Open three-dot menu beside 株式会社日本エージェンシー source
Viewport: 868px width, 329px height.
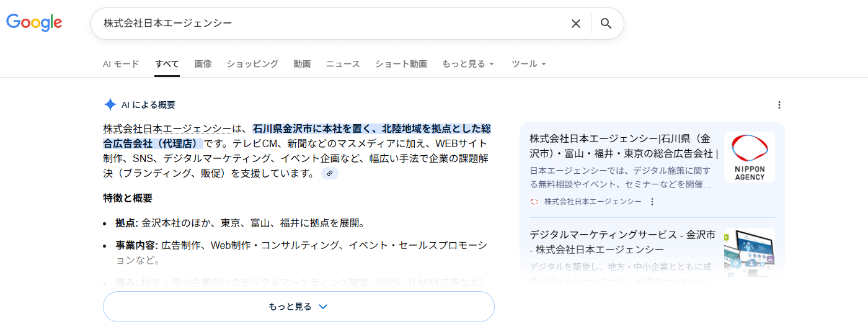652,202
